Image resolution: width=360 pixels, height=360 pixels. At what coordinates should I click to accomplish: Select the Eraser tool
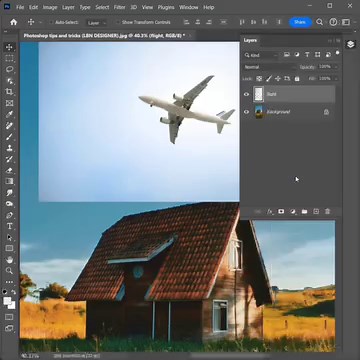tap(9, 170)
